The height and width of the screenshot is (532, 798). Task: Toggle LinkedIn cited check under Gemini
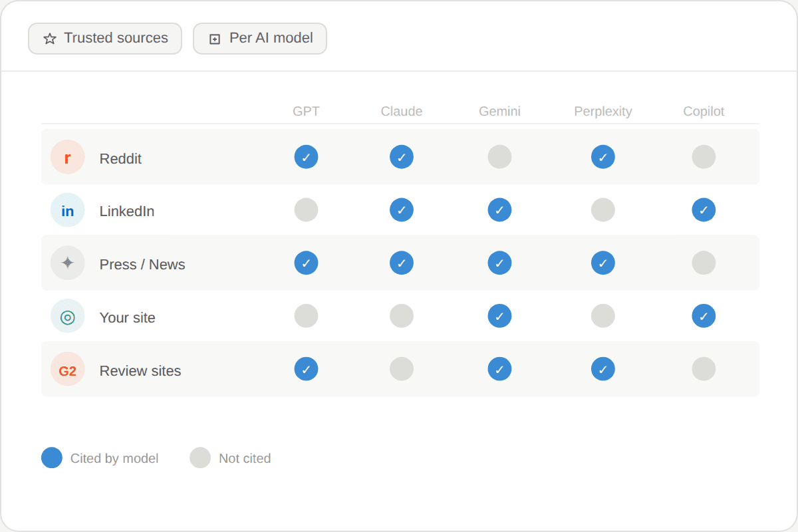(x=500, y=210)
